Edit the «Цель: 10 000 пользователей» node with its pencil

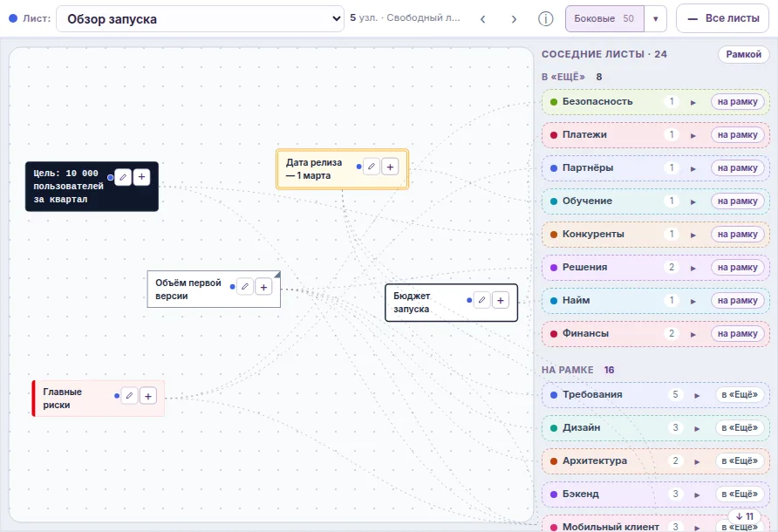coord(123,177)
